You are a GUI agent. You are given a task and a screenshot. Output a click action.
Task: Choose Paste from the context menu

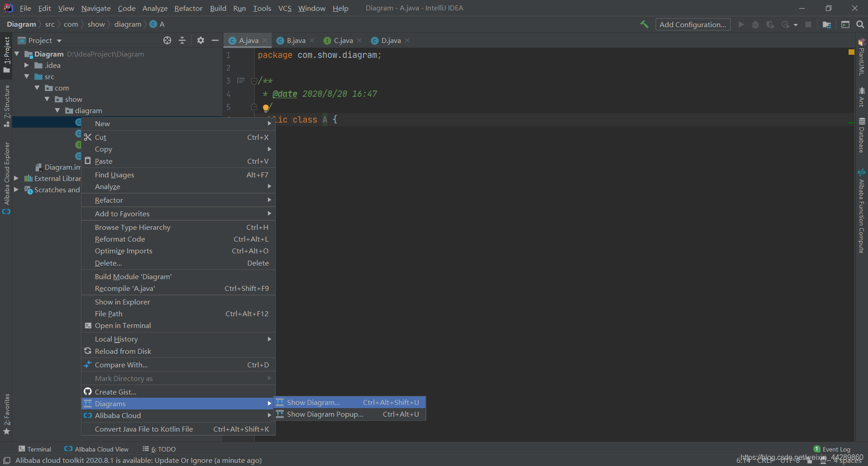pos(178,161)
